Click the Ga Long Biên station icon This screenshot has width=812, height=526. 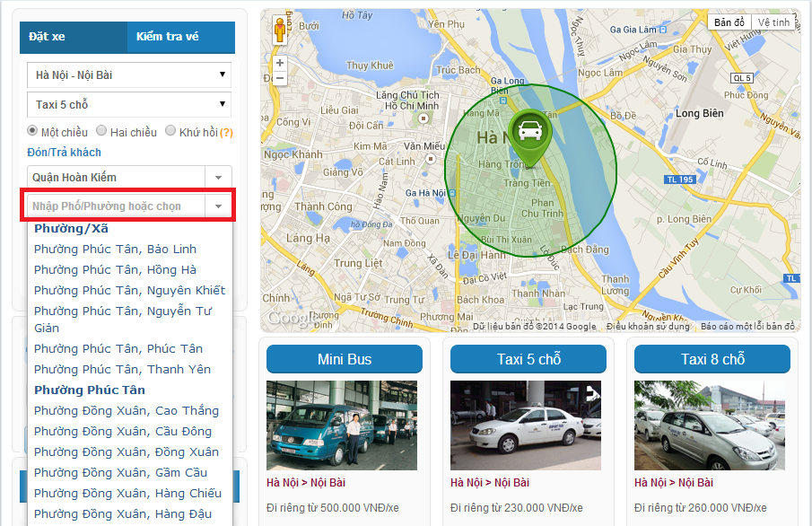click(502, 100)
